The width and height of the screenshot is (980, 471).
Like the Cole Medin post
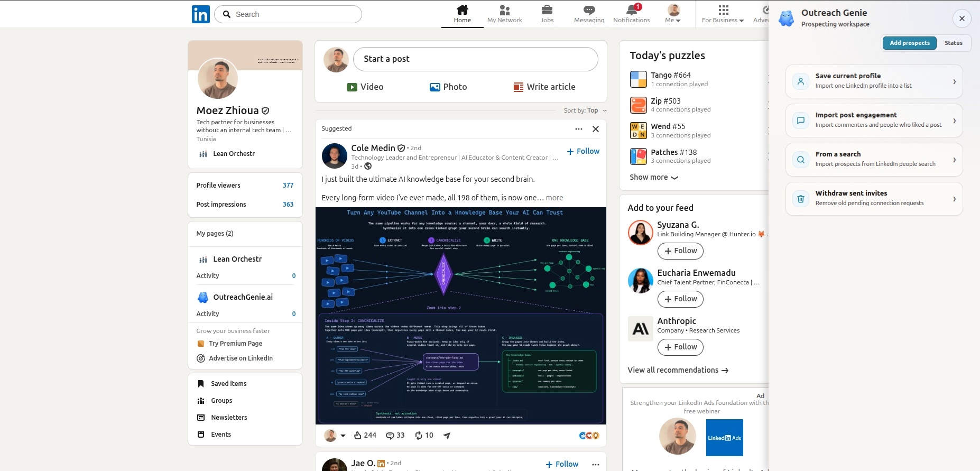(x=365, y=436)
